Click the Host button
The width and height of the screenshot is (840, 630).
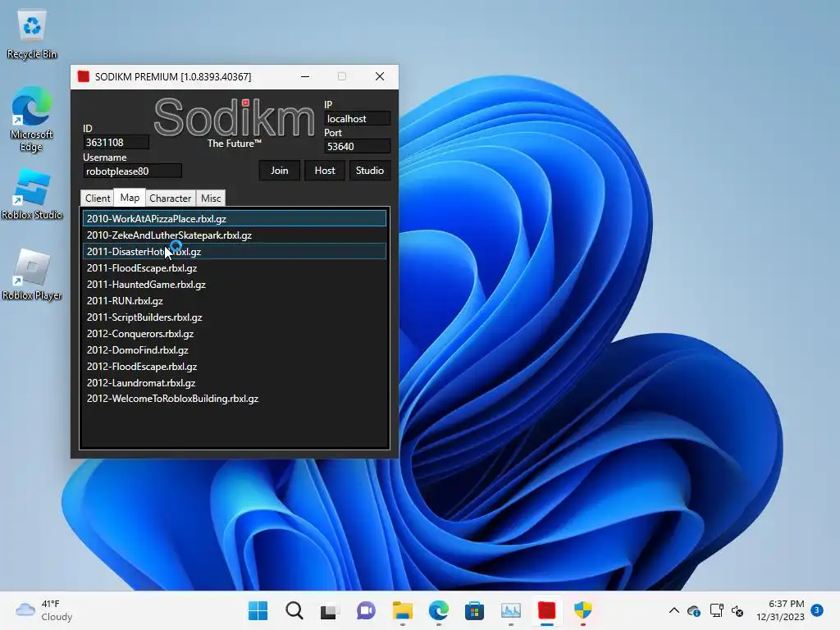pyautogui.click(x=325, y=171)
